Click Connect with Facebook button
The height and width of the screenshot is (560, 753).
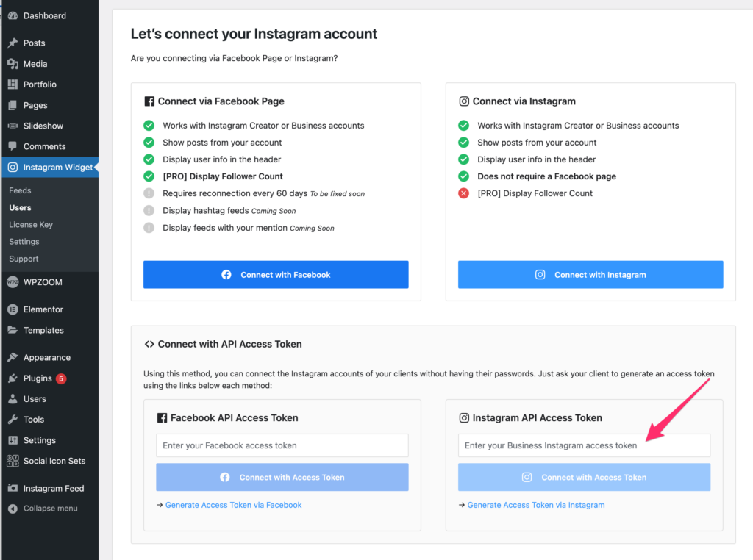coord(276,274)
